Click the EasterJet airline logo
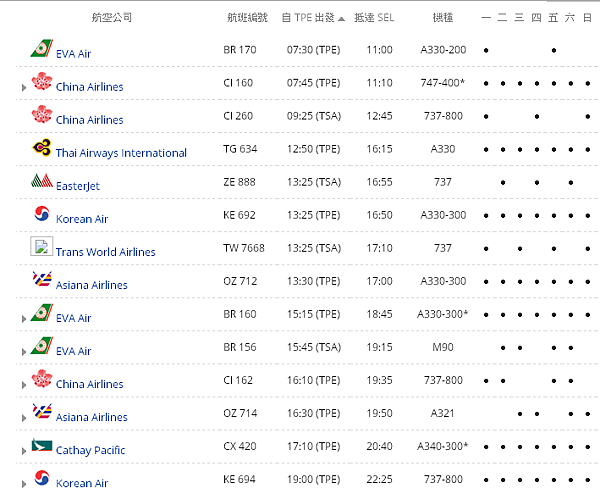 (41, 182)
